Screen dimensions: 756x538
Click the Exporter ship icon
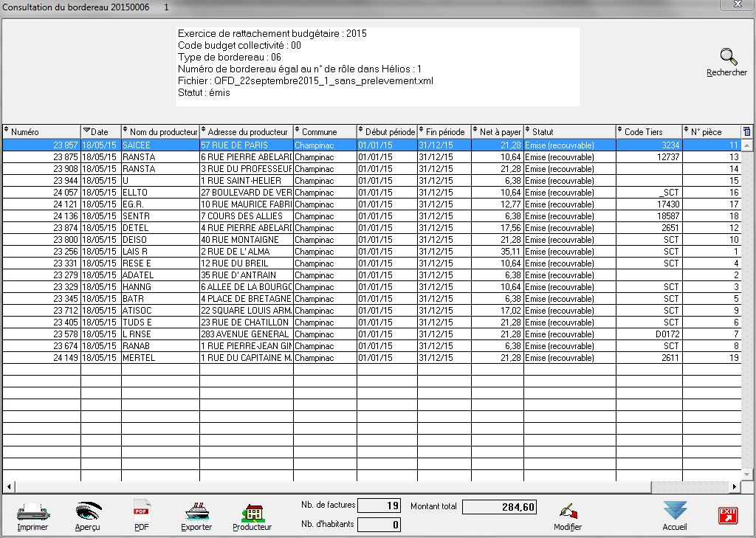click(x=196, y=511)
